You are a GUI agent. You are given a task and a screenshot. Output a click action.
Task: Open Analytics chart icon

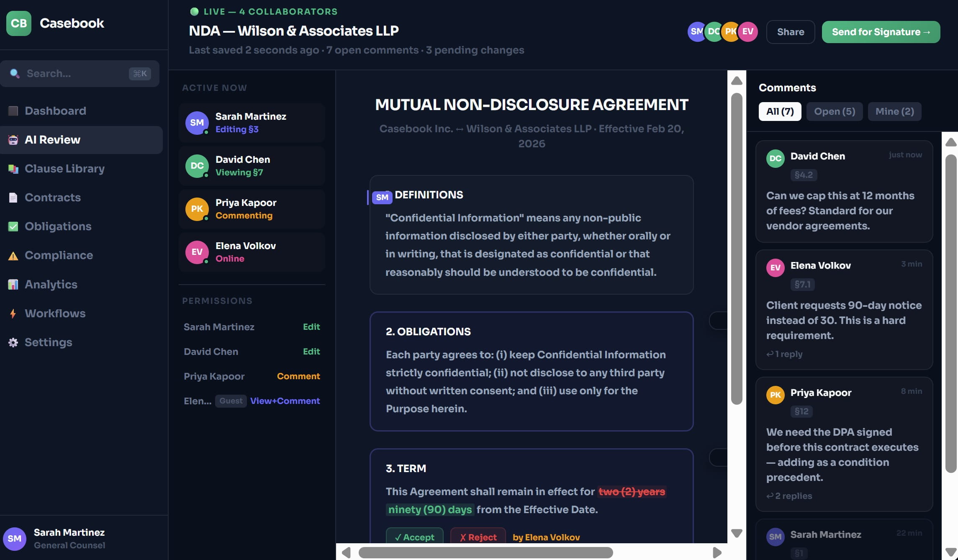coord(13,285)
